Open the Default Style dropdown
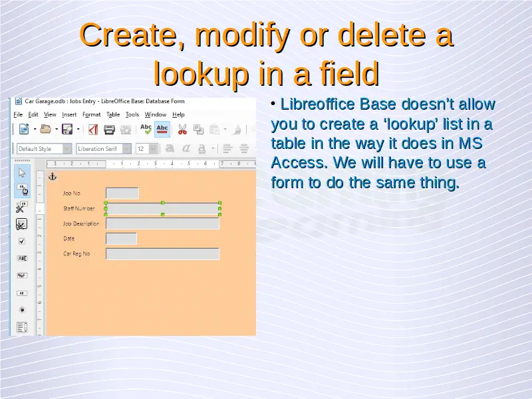The width and height of the screenshot is (532, 399). pyautogui.click(x=67, y=148)
